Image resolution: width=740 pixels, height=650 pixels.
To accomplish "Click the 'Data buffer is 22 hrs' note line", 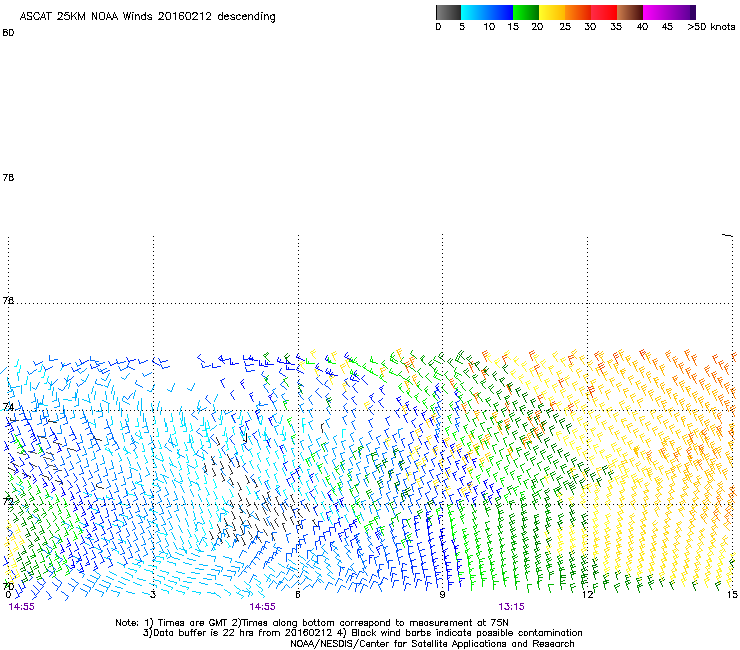I will [x=362, y=633].
